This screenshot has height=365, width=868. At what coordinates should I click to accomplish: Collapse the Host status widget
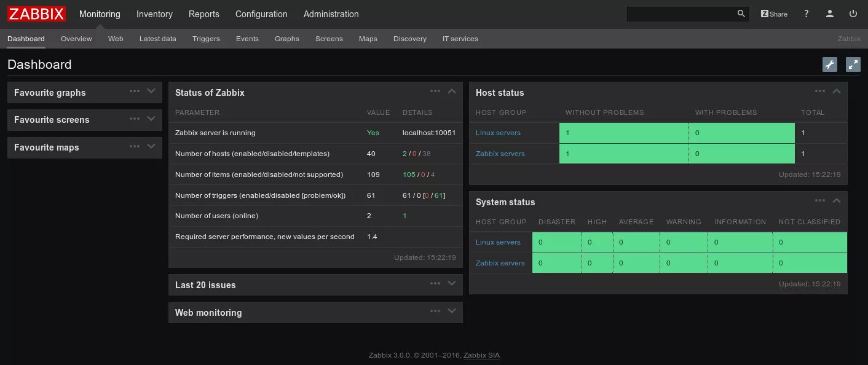pos(837,91)
